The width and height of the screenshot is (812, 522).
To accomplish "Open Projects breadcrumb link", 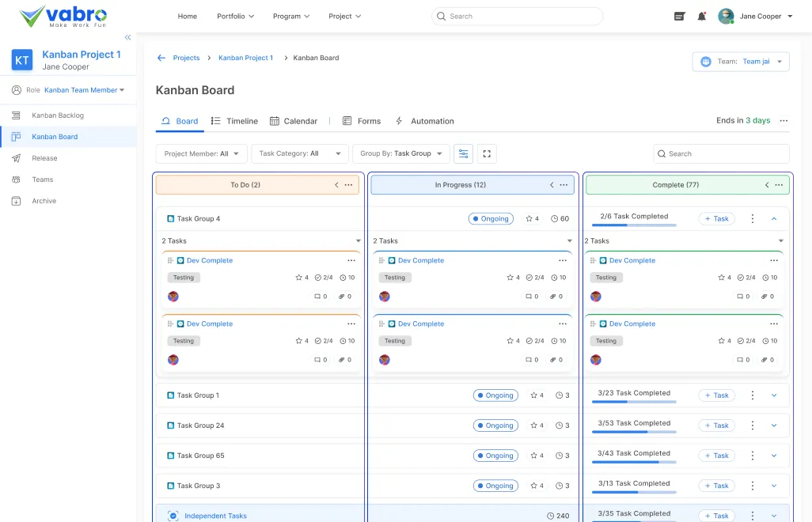I will pos(186,57).
